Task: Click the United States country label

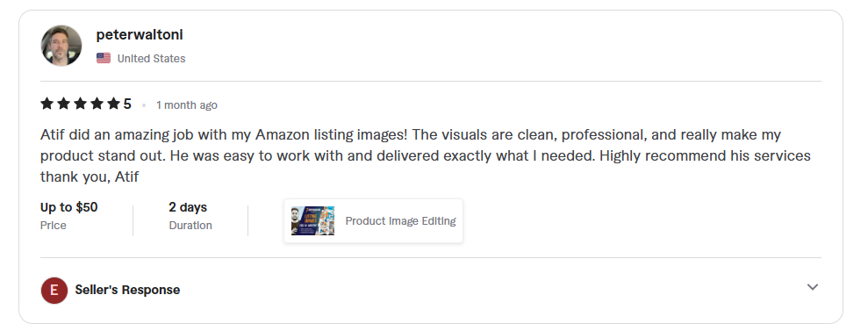Action: [151, 59]
